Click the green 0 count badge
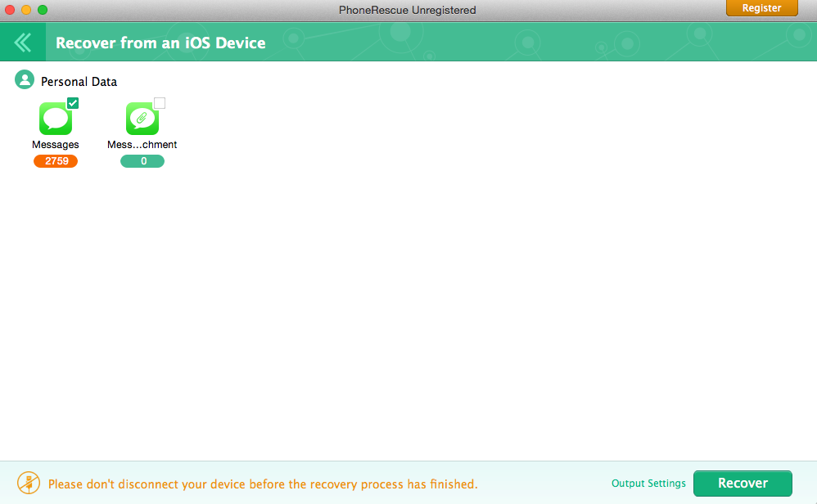The width and height of the screenshot is (817, 504). tap(142, 161)
